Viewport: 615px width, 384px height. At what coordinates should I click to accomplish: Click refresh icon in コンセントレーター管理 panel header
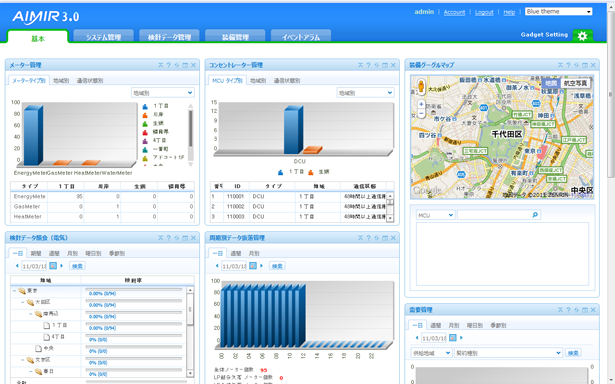coord(377,65)
